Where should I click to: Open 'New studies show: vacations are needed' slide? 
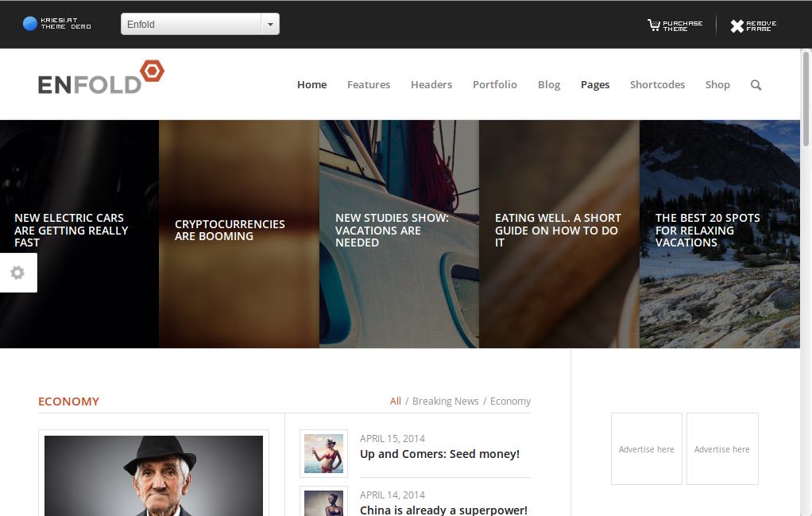(400, 235)
